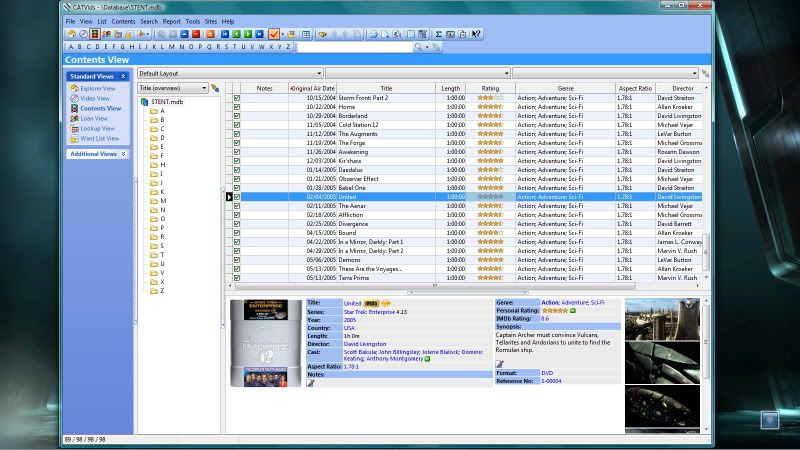
Task: Open the search options dropdown arrow
Action: click(x=427, y=47)
